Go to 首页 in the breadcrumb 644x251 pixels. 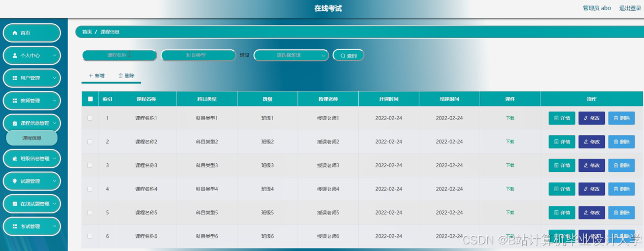(x=87, y=32)
